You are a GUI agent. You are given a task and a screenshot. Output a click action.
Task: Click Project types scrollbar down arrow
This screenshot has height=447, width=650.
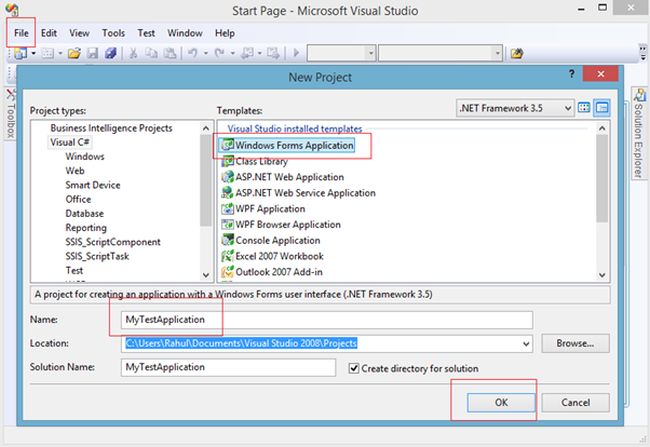(x=206, y=275)
